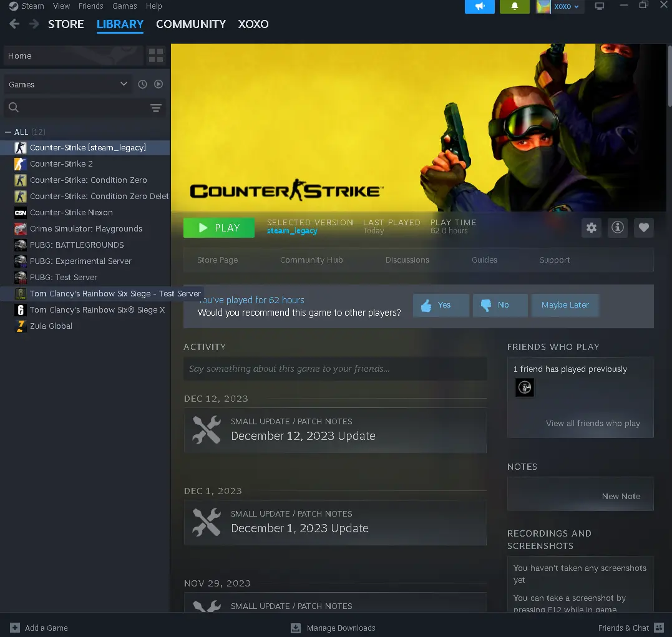Click the xoxo profile avatar
The width and height of the screenshot is (672, 637).
point(543,6)
